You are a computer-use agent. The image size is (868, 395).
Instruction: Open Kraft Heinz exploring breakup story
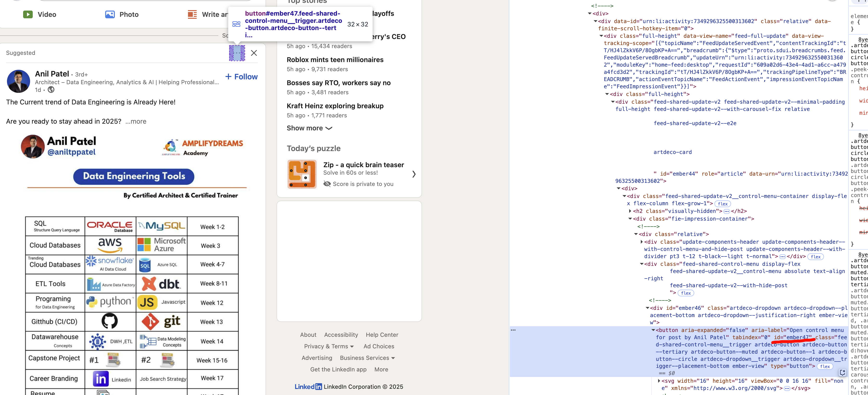(x=335, y=106)
